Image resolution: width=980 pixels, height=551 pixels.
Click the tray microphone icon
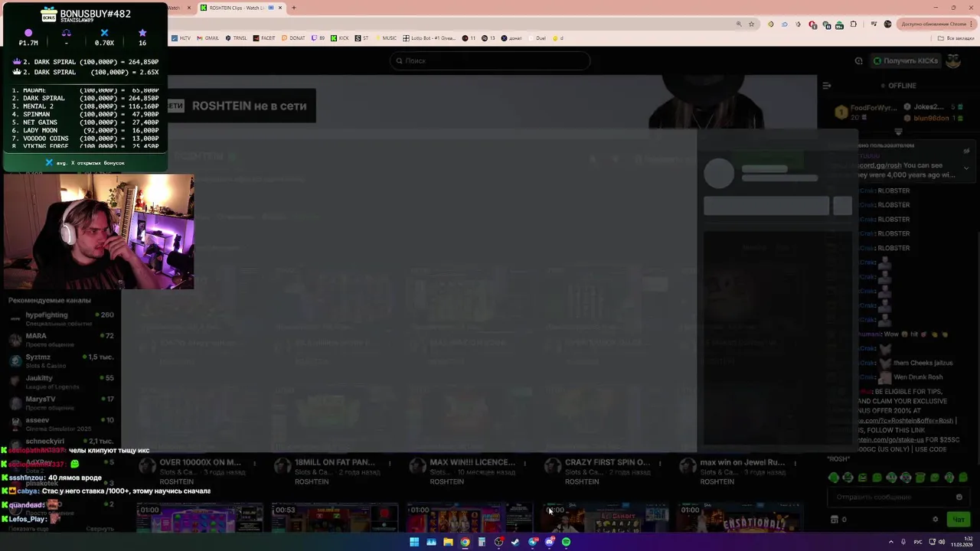(x=904, y=542)
